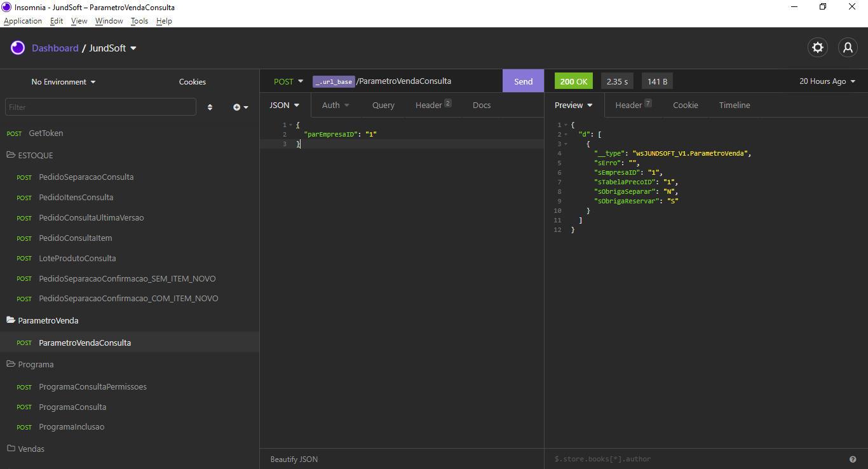Open the Auth type dropdown

336,105
